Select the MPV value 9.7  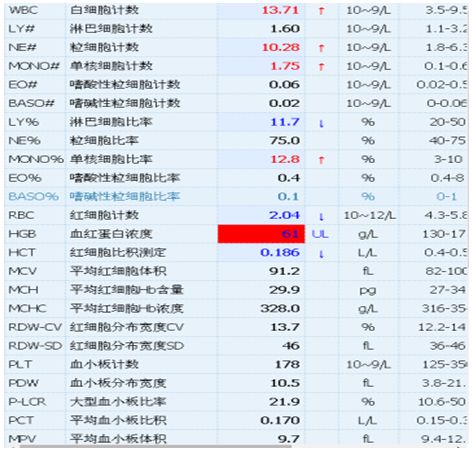(x=289, y=439)
